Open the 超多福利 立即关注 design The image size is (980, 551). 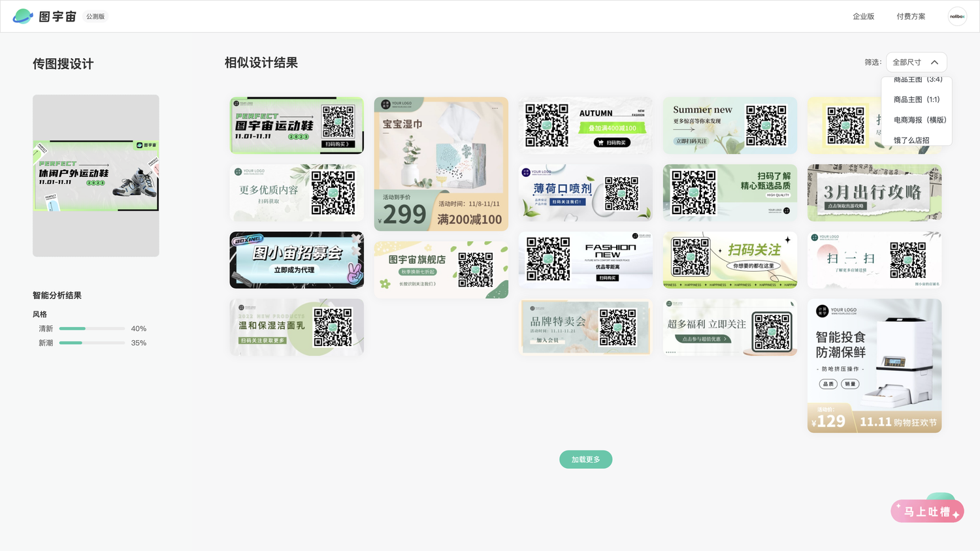(x=730, y=327)
